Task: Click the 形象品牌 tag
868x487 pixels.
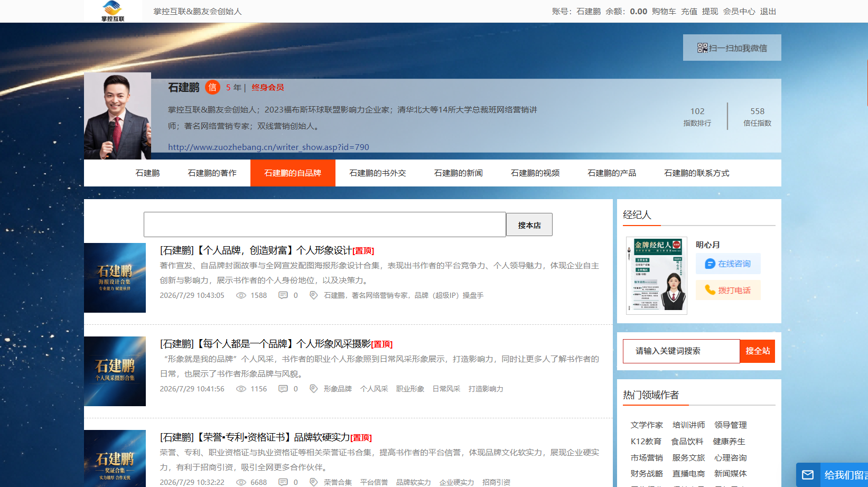Action: [338, 389]
